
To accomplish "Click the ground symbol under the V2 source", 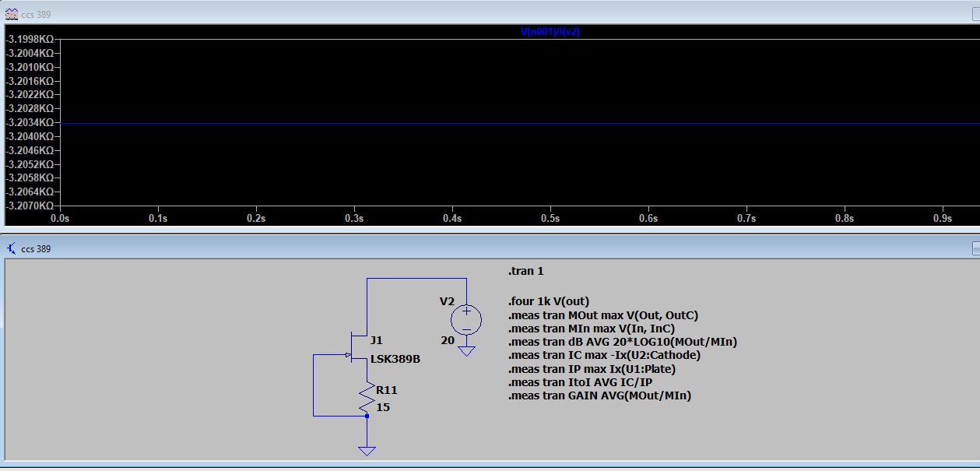I will tap(466, 351).
